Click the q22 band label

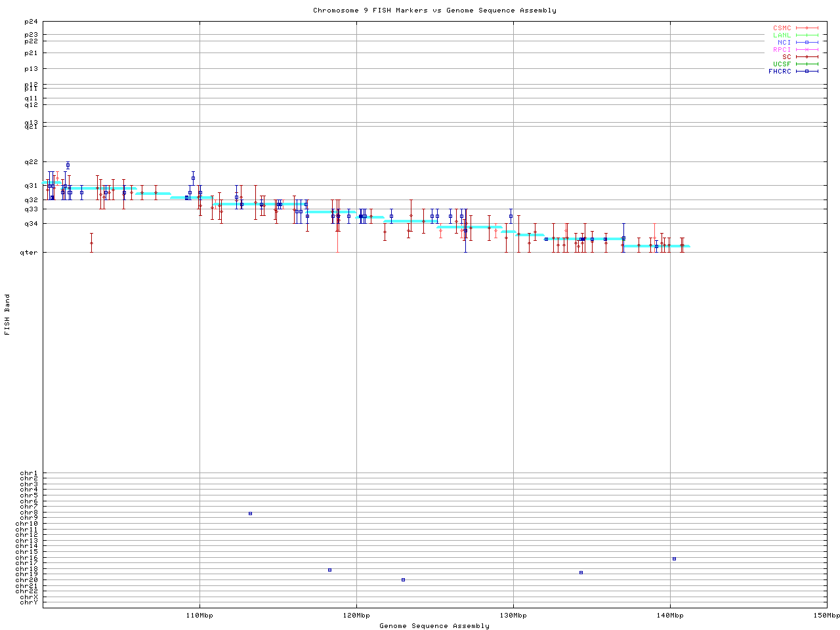[31, 162]
